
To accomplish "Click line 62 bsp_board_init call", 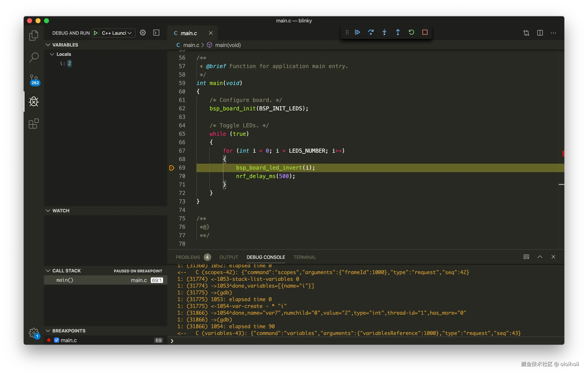I will [259, 108].
